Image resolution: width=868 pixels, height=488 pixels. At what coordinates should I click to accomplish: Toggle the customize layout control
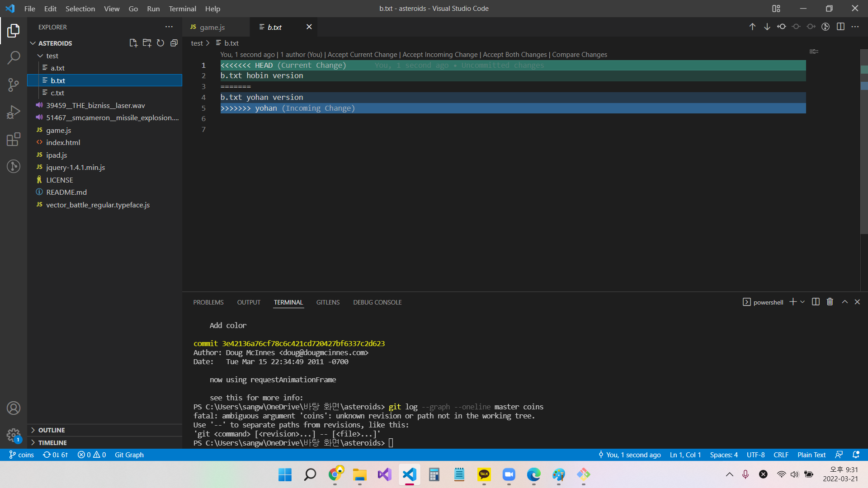[776, 9]
